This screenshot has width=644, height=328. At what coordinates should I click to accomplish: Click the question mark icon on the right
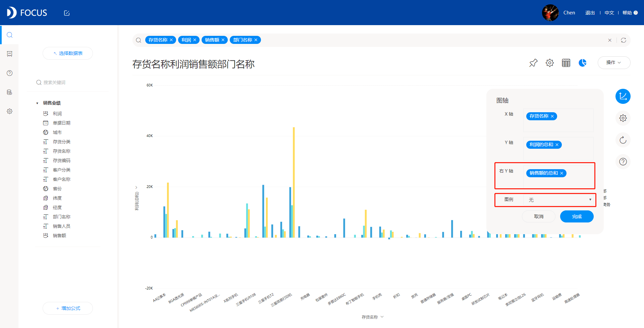pos(623,162)
